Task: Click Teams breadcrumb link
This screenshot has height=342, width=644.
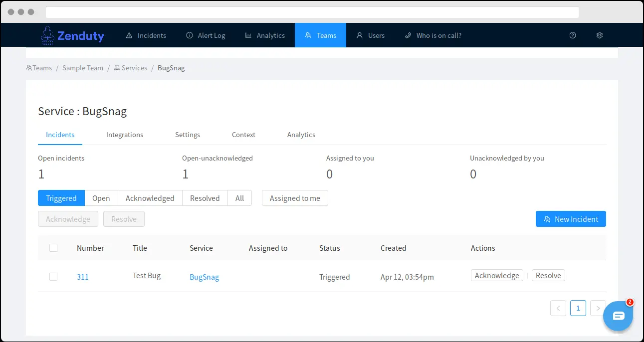Action: (39, 68)
